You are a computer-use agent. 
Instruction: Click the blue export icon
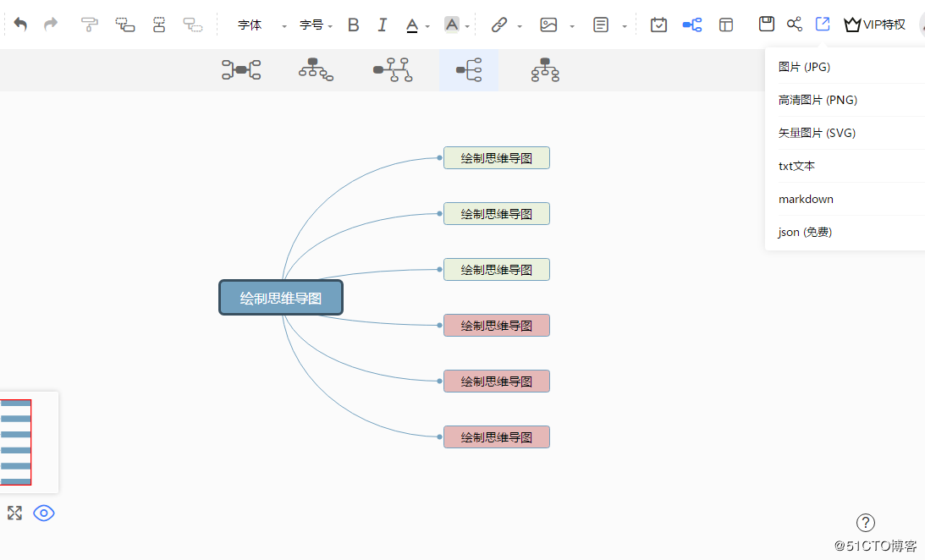(x=823, y=24)
